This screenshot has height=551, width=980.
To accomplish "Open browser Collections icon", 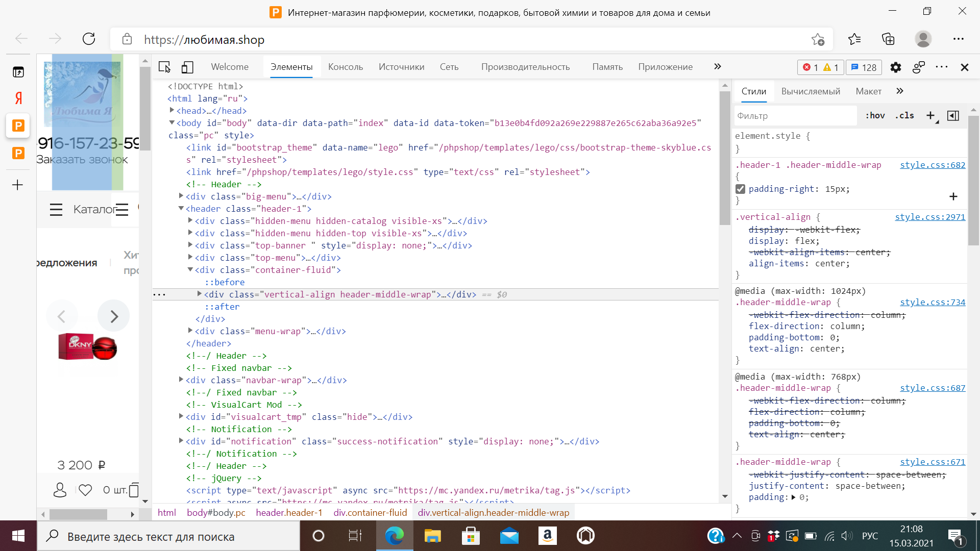I will click(x=888, y=39).
